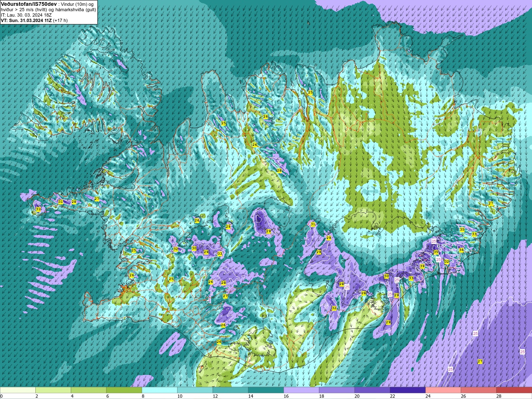This screenshot has width=532, height=399.
Task: Select the 18–20 m/s purple legend swatch
Action: (337, 390)
